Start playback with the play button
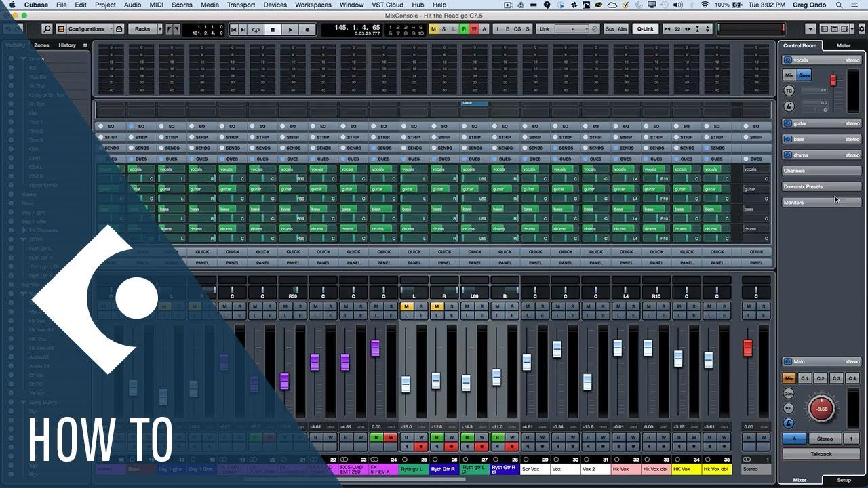This screenshot has height=488, width=868. [290, 29]
